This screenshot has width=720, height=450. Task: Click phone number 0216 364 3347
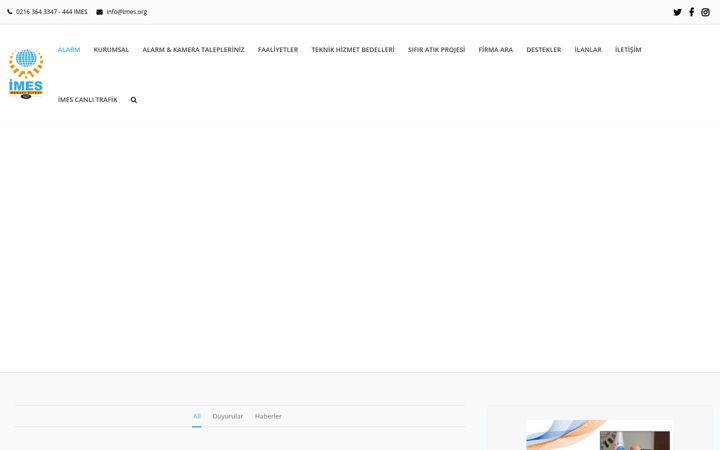pos(36,12)
